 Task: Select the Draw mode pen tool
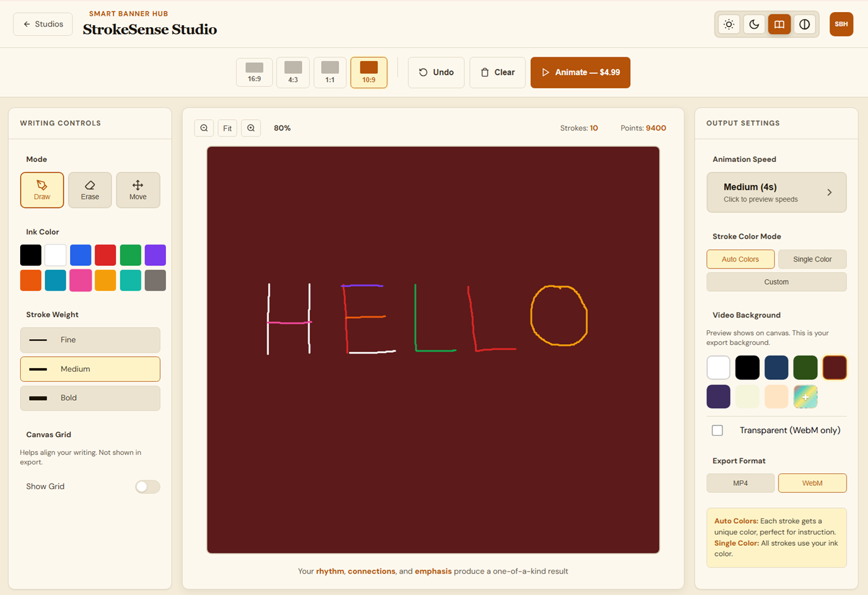pyautogui.click(x=42, y=190)
